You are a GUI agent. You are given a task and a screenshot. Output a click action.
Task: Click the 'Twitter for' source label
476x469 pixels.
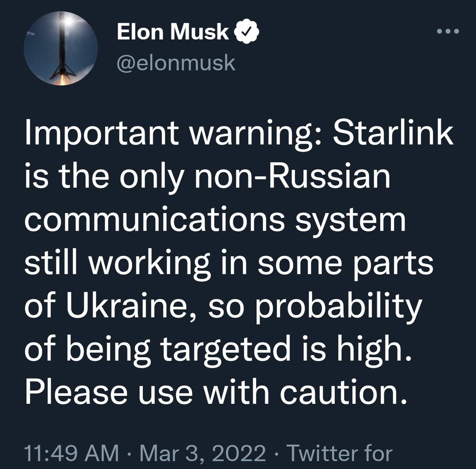pyautogui.click(x=340, y=453)
